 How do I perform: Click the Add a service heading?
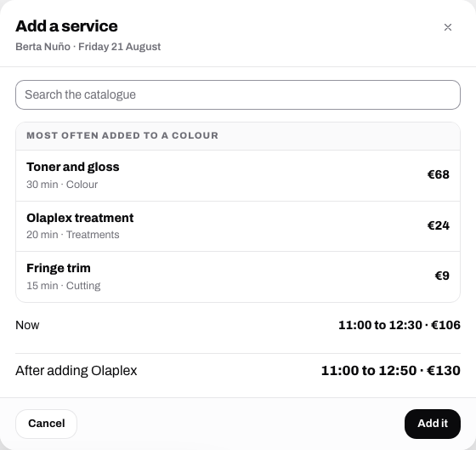pos(66,26)
